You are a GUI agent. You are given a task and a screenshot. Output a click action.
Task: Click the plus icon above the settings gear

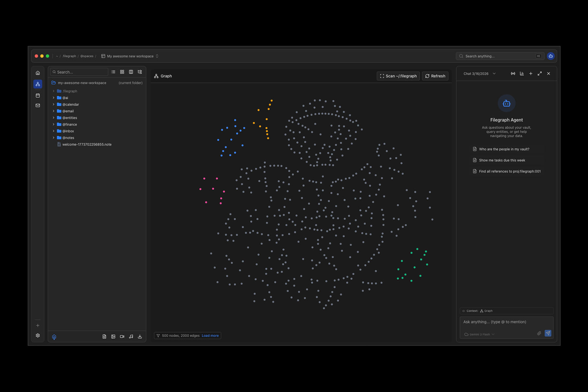click(38, 325)
